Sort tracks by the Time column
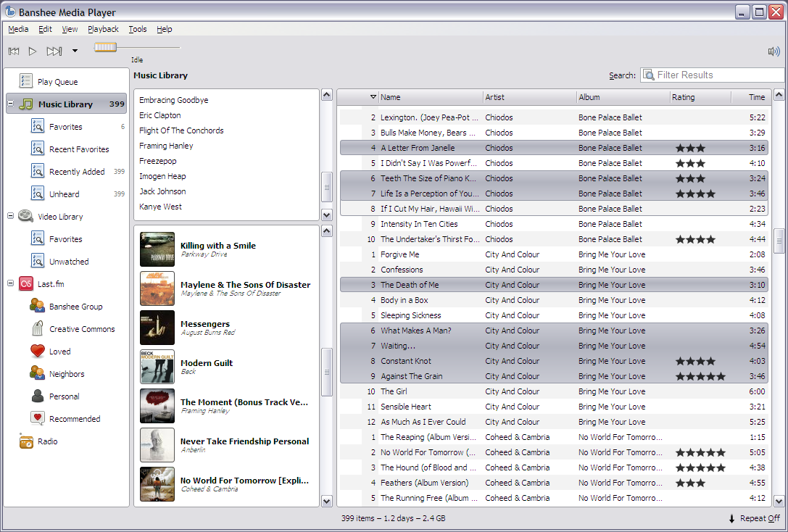Screen dimensions: 788x532 tap(750, 97)
